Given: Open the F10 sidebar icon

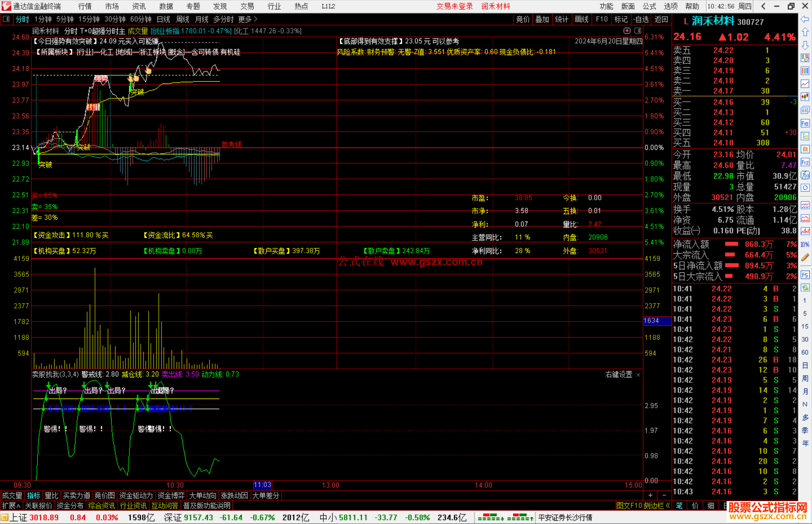Looking at the screenshot, I should [x=805, y=123].
